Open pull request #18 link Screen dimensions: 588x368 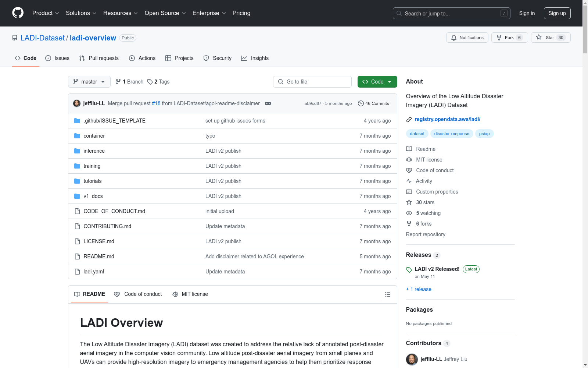(156, 103)
